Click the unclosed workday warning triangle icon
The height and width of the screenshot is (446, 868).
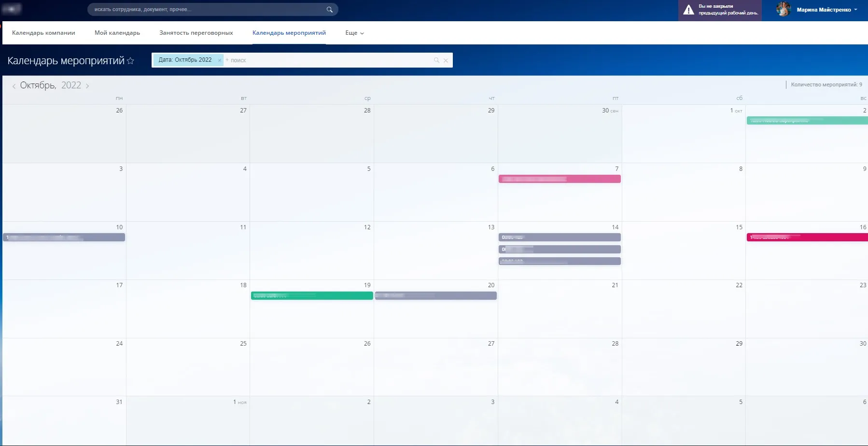pyautogui.click(x=689, y=10)
